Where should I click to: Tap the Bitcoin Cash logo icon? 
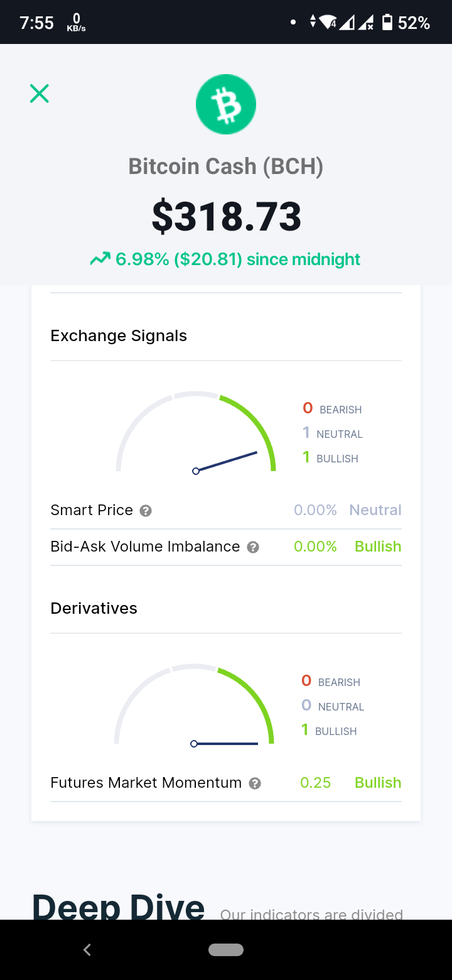point(226,104)
